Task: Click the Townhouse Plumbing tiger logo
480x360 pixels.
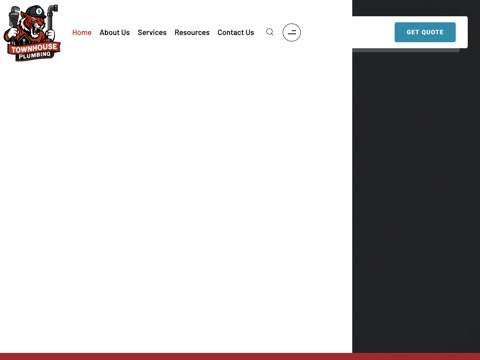Action: click(x=32, y=33)
